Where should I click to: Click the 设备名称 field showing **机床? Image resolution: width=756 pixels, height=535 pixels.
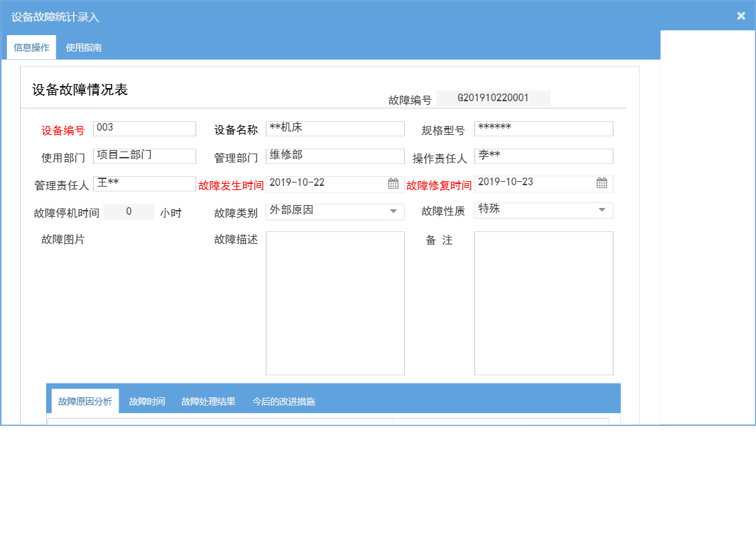335,128
